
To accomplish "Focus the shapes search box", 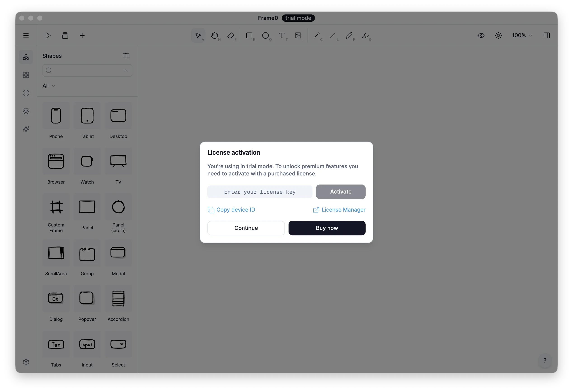I will pyautogui.click(x=87, y=70).
